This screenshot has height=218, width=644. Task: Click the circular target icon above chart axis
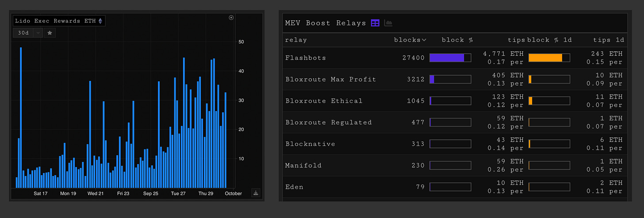(x=231, y=18)
